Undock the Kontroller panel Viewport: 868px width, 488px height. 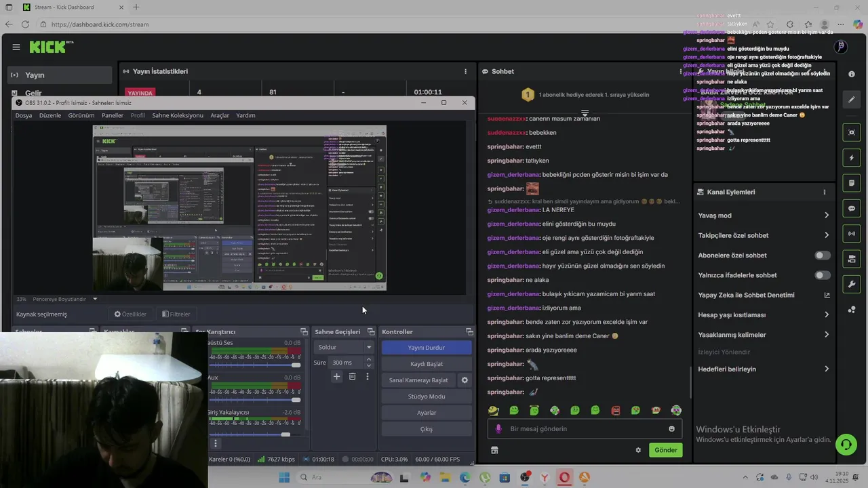tap(469, 331)
